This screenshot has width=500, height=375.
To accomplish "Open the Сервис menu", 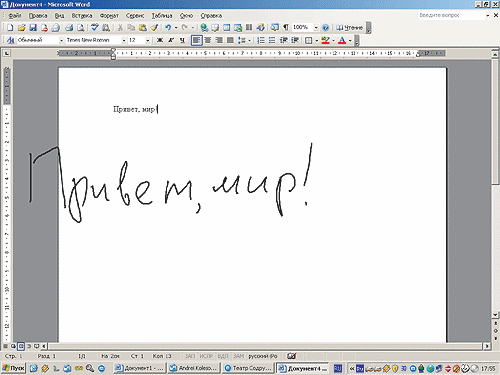I will 135,16.
